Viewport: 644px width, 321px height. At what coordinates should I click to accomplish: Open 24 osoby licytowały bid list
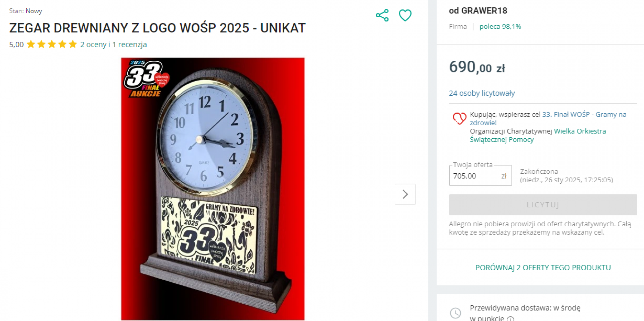pos(482,93)
